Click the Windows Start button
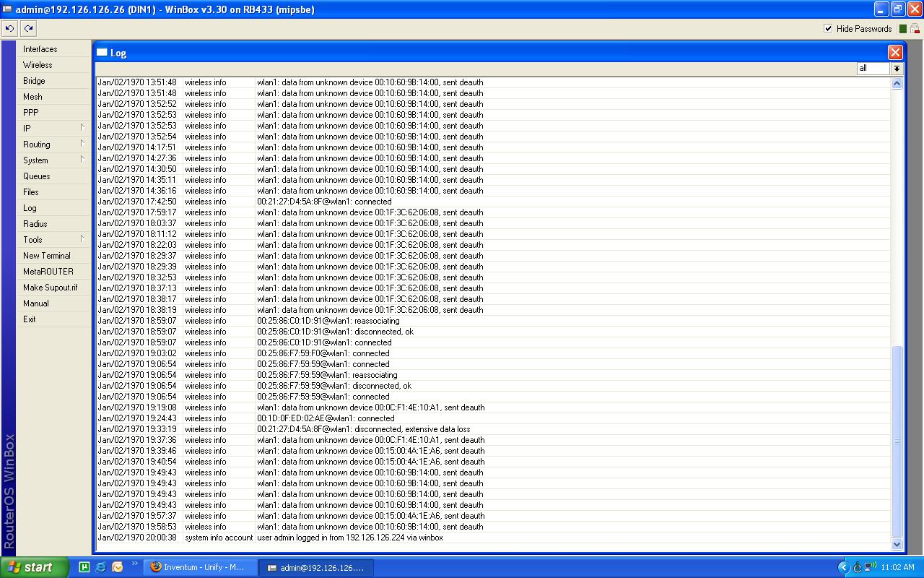Screen dimensions: 924x578 pos(35,567)
